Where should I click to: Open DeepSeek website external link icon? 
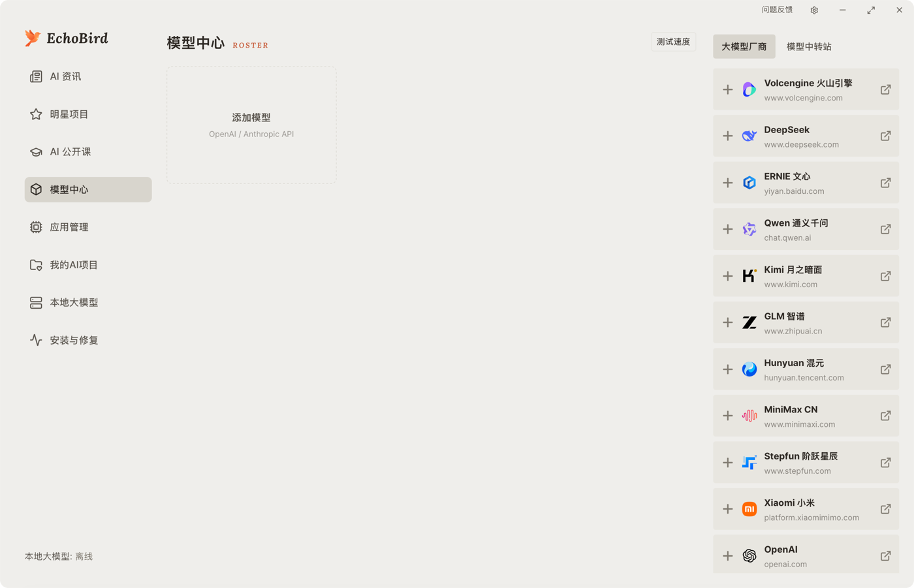[885, 136]
